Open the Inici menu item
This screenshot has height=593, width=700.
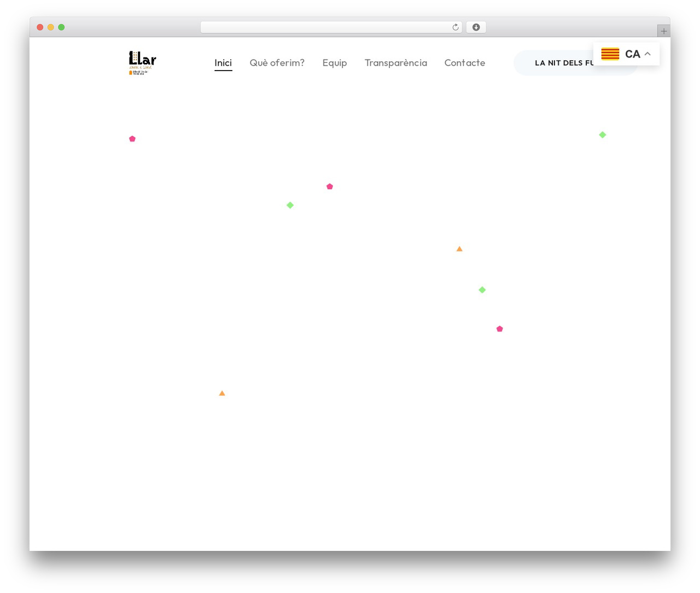223,63
